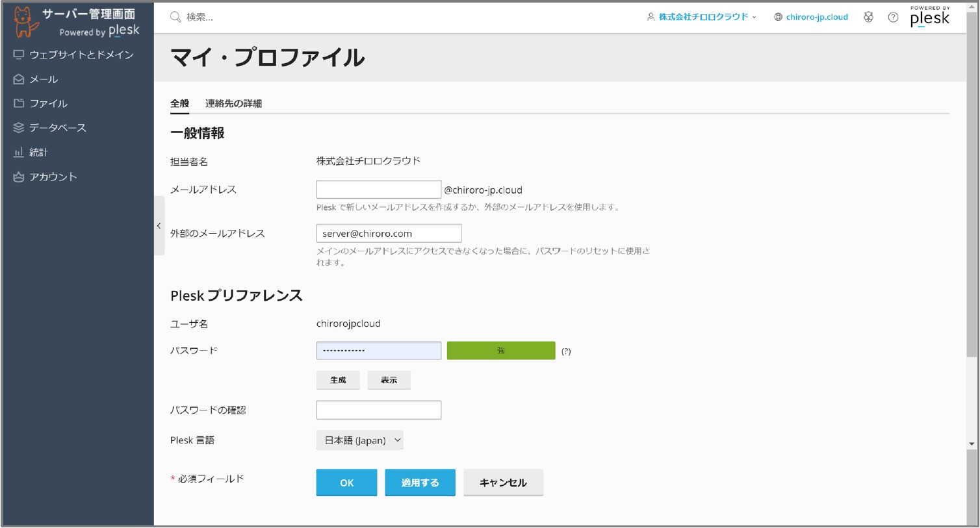Click the 担当者名 value 株式会社チロロクラウド
The image size is (980, 528).
point(368,161)
